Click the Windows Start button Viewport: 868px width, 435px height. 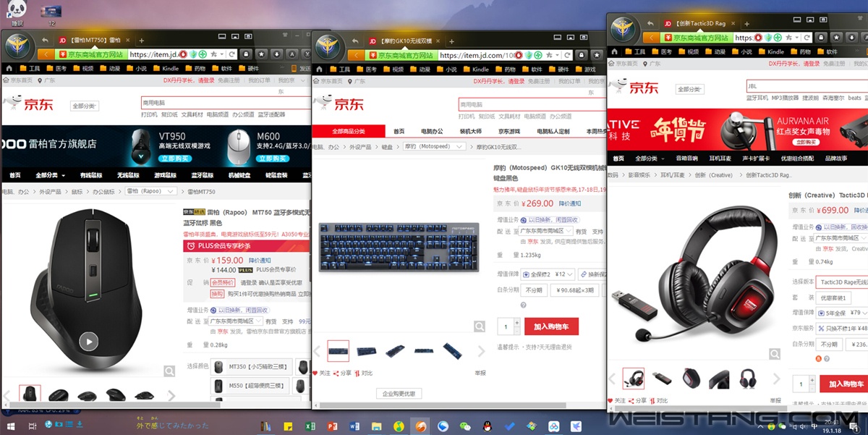click(x=12, y=426)
